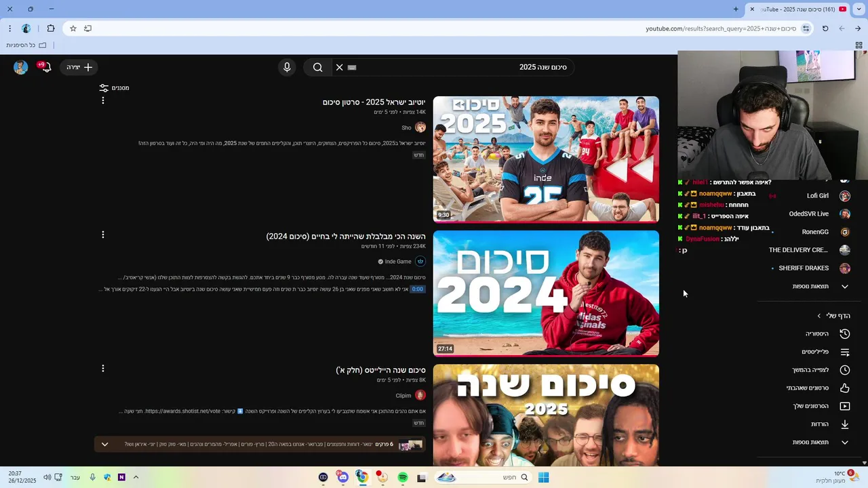
Task: Open options menu for סיכום שנה היילייטס video
Action: 103,368
